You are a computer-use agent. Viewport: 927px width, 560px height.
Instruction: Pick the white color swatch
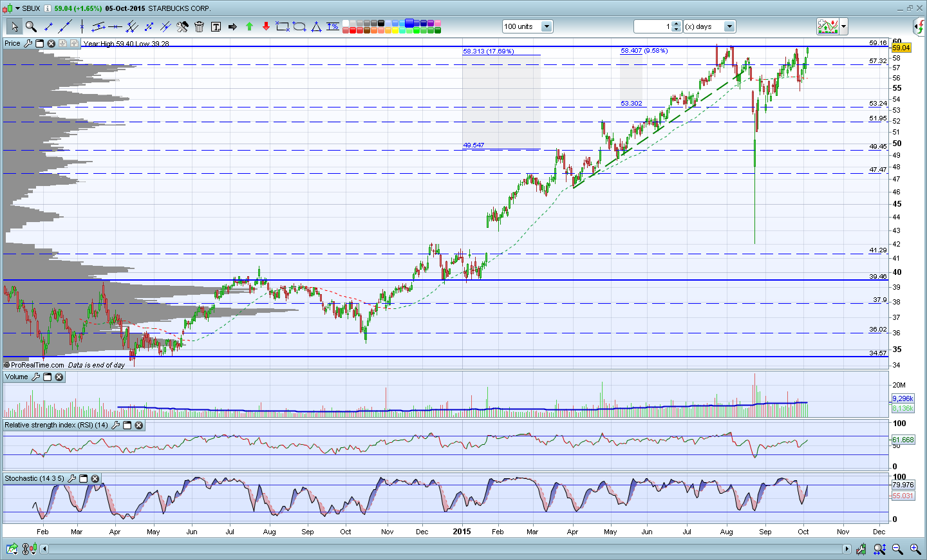pyautogui.click(x=346, y=23)
